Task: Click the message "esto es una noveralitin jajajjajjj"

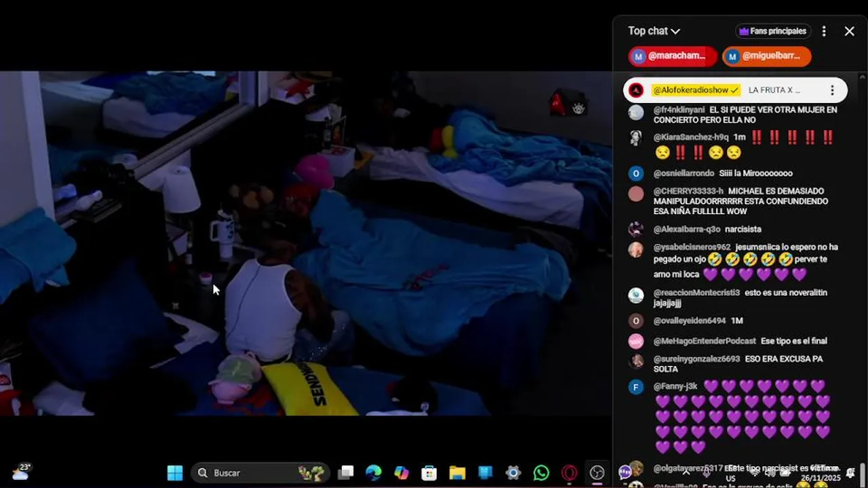Action: point(740,298)
